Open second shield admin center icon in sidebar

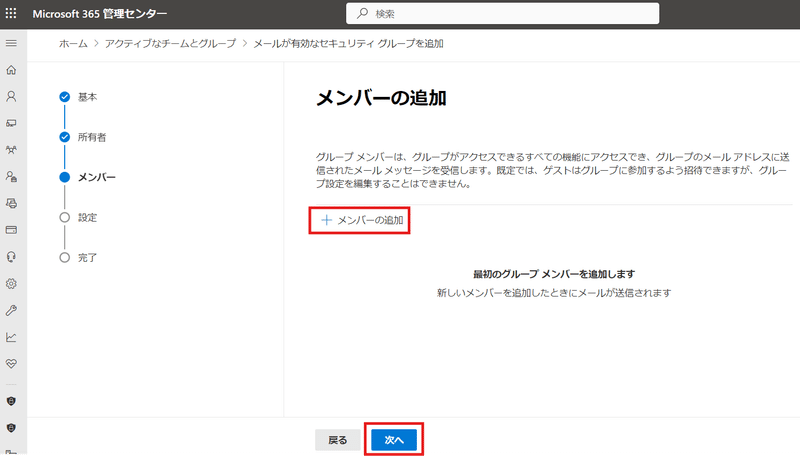pyautogui.click(x=11, y=428)
